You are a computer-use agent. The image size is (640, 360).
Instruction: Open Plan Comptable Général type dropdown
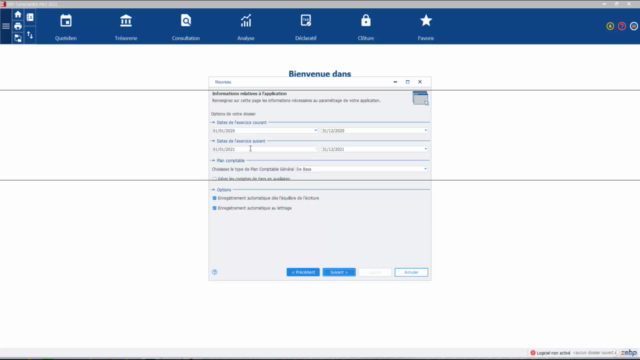pyautogui.click(x=425, y=169)
